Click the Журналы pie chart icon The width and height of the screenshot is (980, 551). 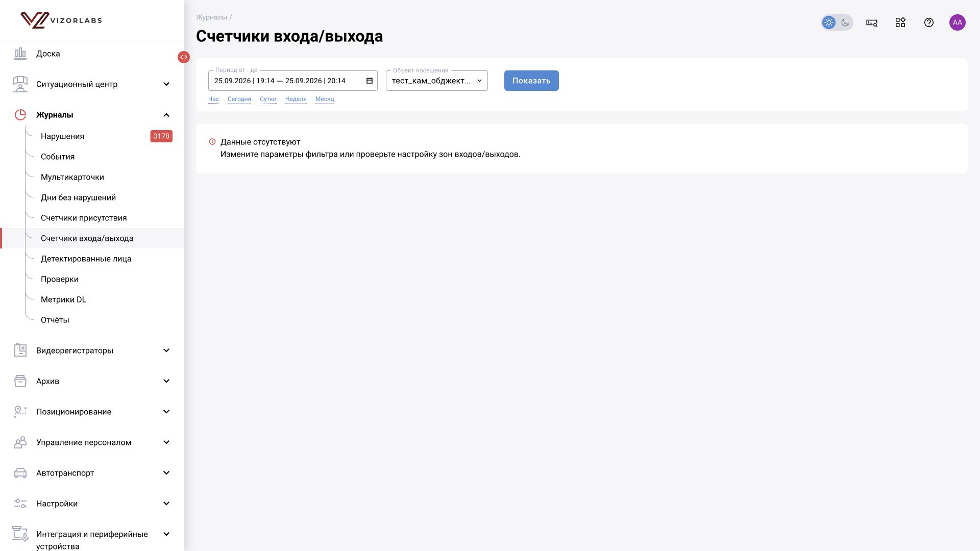point(20,115)
